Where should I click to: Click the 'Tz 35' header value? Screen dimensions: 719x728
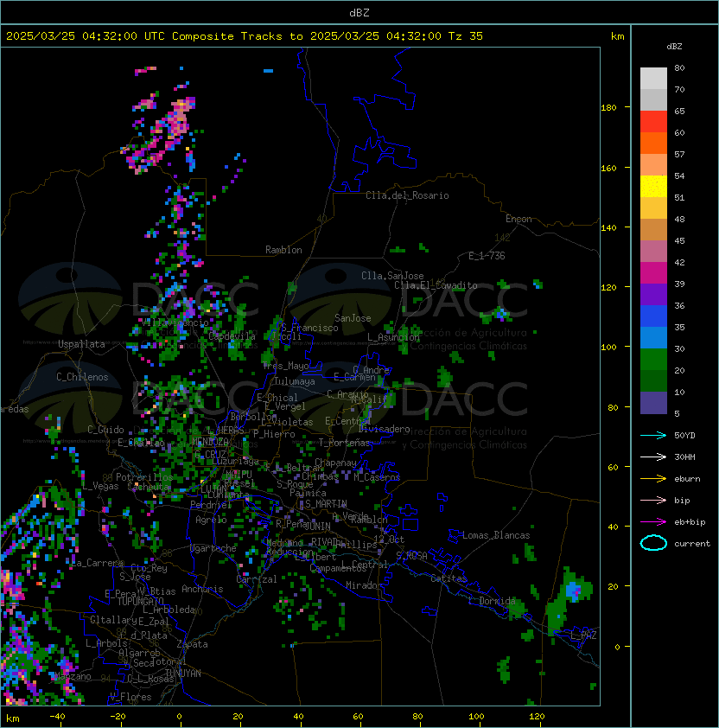[466, 36]
